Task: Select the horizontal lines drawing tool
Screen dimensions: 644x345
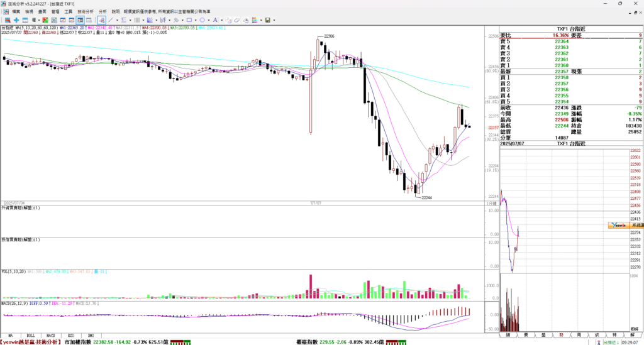Action: coord(124,20)
